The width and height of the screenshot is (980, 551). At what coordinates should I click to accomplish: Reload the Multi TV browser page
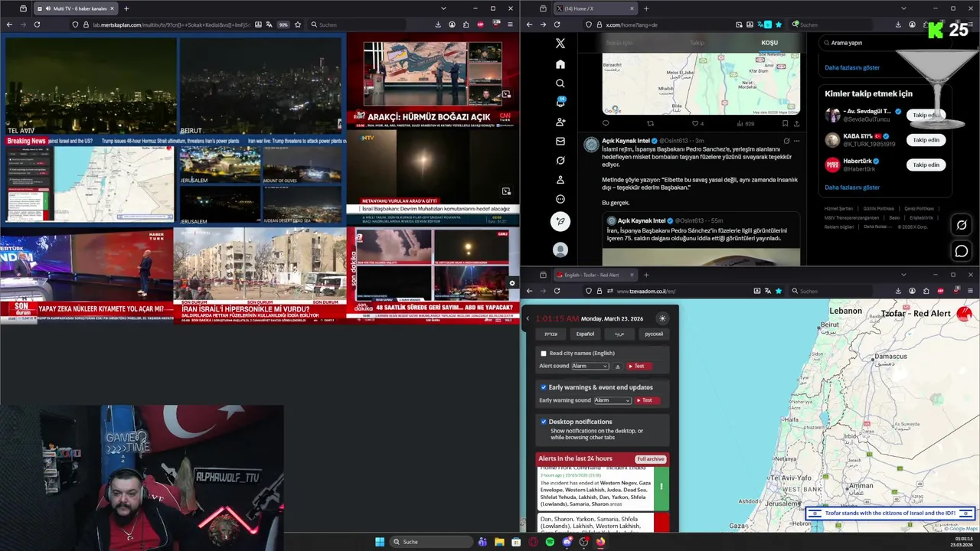(36, 24)
